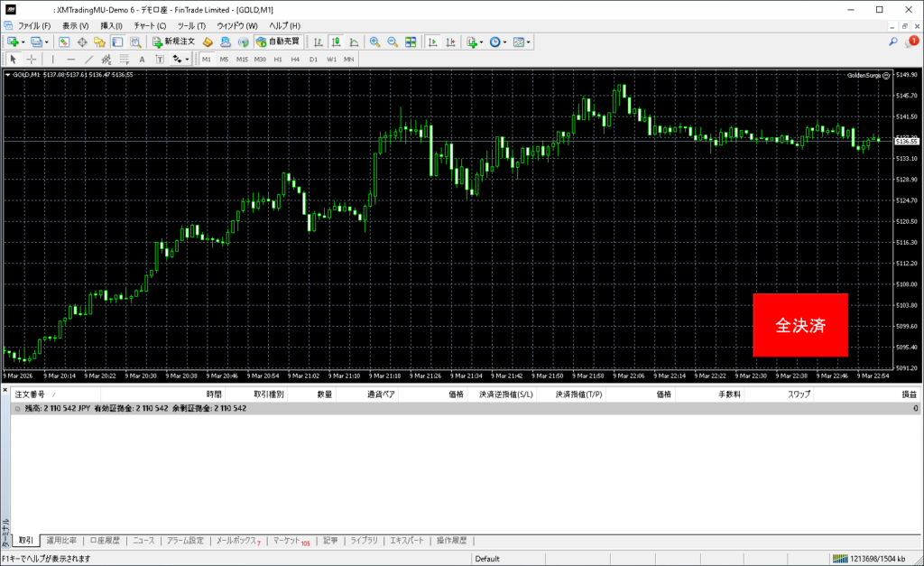Open the チャート (C) menu
924x566 pixels.
[x=150, y=25]
